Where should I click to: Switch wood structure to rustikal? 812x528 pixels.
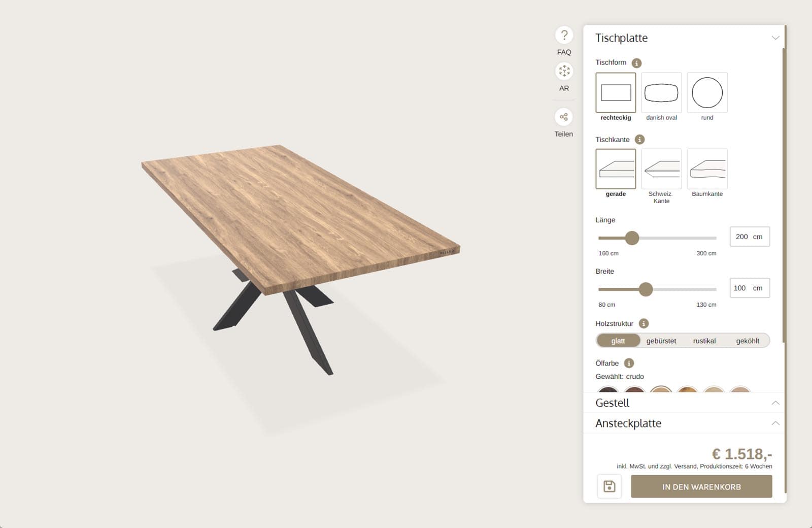click(x=704, y=341)
